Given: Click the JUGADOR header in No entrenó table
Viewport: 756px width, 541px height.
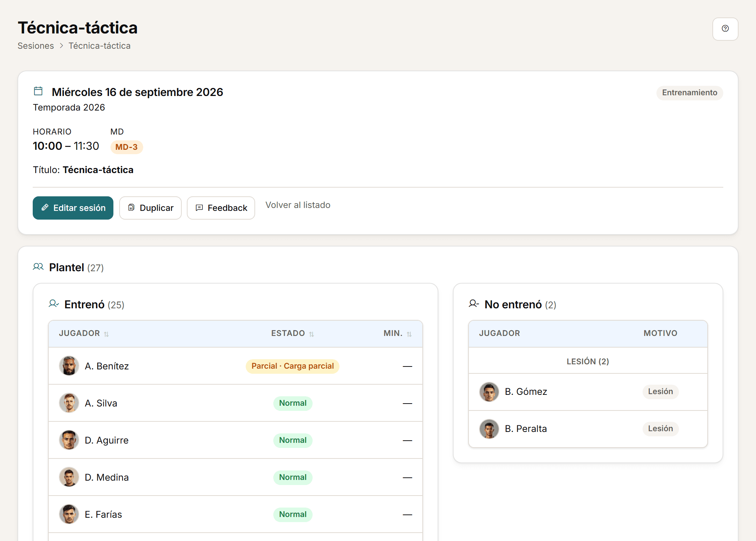Looking at the screenshot, I should click(499, 333).
